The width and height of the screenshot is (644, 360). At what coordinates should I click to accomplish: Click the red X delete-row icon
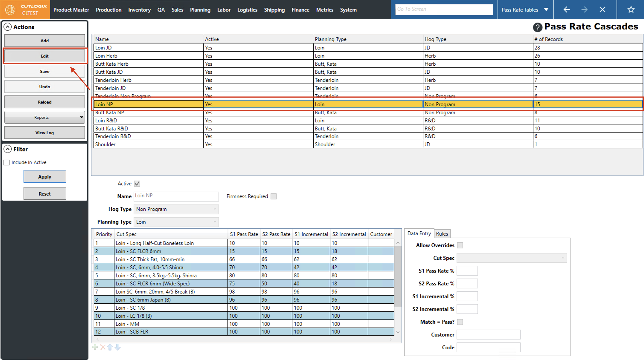point(103,347)
